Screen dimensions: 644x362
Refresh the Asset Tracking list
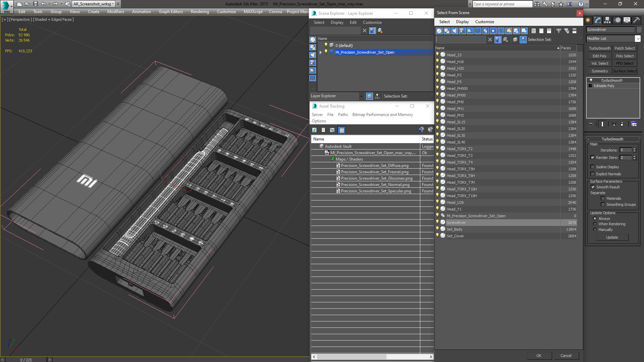click(314, 130)
